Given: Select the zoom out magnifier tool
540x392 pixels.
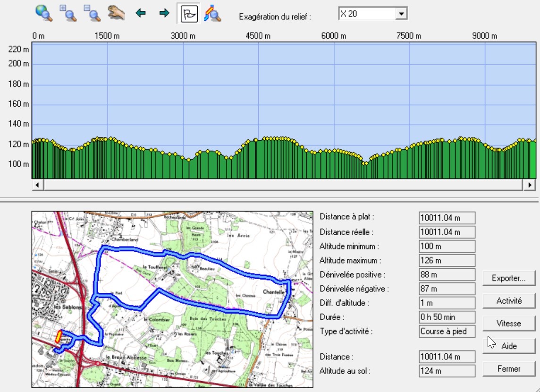Looking at the screenshot, I should (92, 13).
